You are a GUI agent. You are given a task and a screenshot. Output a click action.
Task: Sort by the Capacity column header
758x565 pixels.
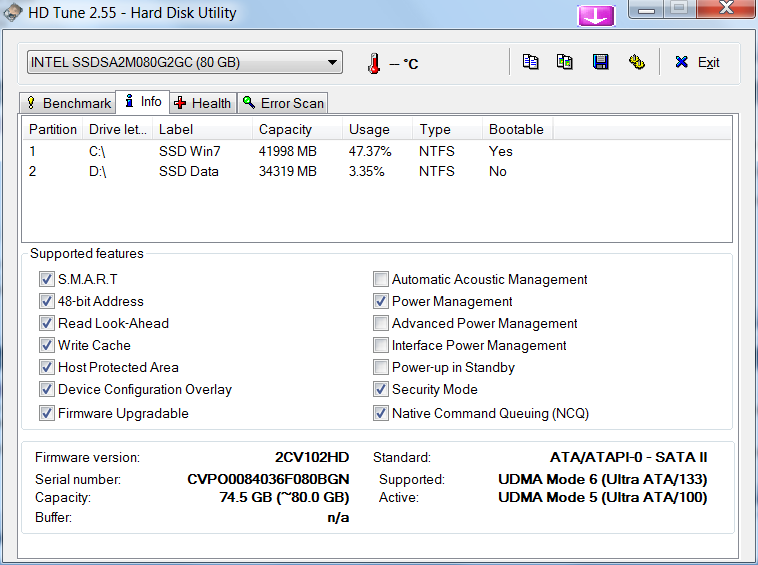(297, 129)
